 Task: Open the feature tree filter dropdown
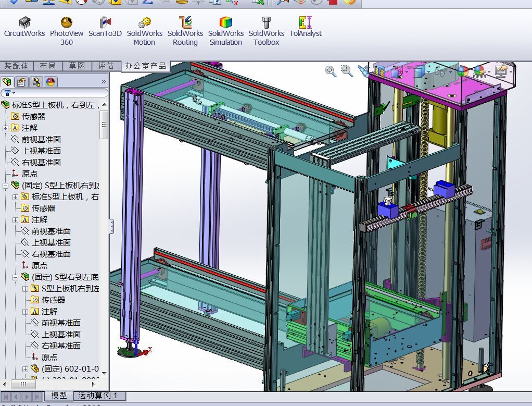[x=9, y=93]
